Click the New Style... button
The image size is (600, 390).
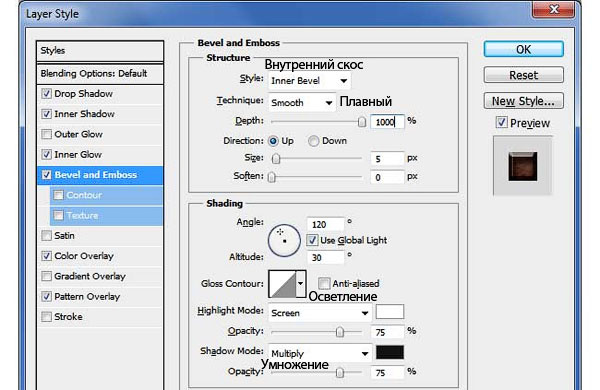click(523, 101)
